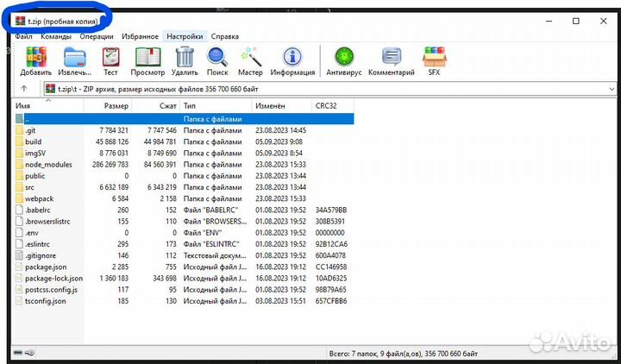Sort by the Имя column header
The image size is (621, 364).
[x=48, y=106]
